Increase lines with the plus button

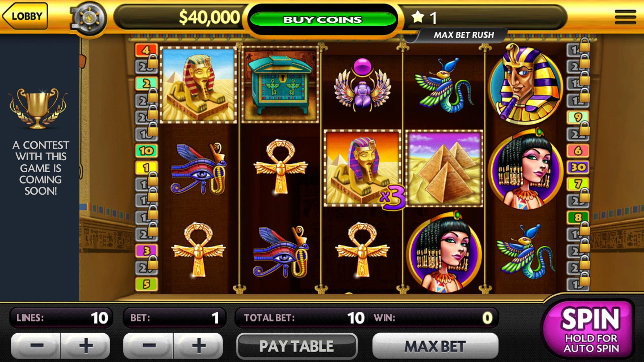[86, 346]
